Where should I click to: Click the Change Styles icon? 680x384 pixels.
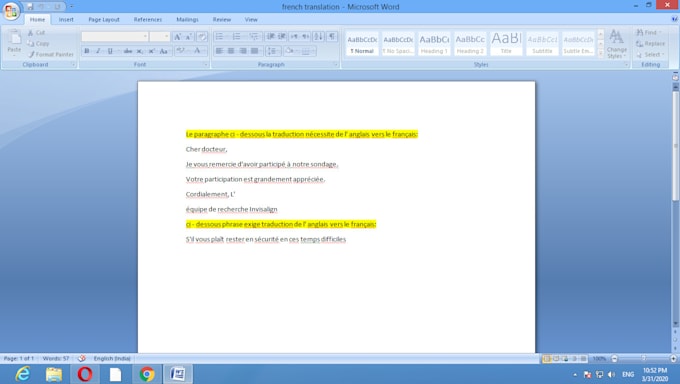point(616,43)
